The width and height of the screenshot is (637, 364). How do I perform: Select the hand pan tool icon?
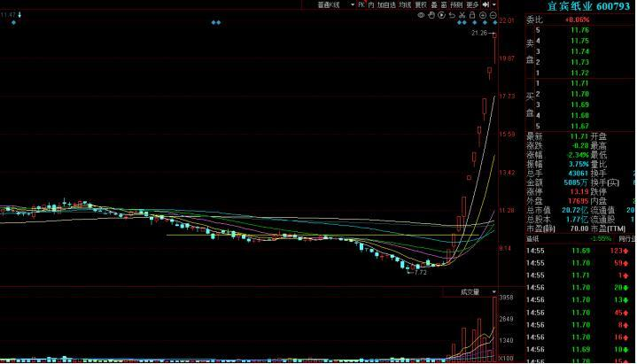(431, 14)
